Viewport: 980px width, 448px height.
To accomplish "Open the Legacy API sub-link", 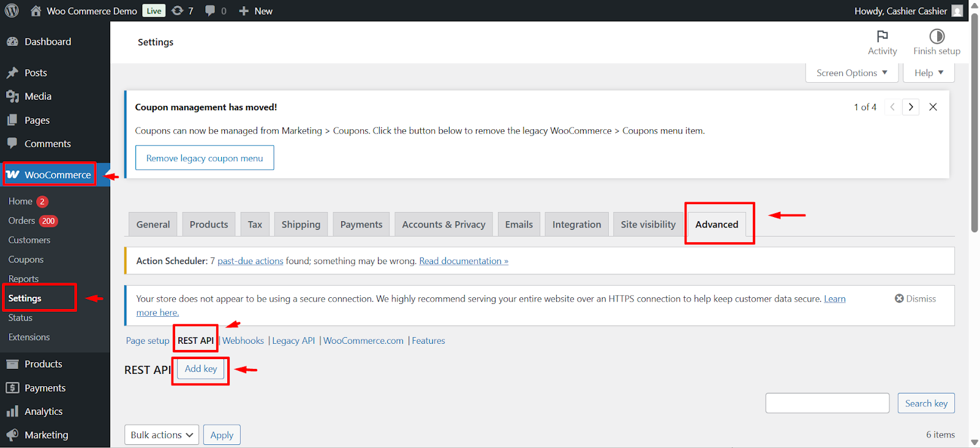I will [x=293, y=341].
